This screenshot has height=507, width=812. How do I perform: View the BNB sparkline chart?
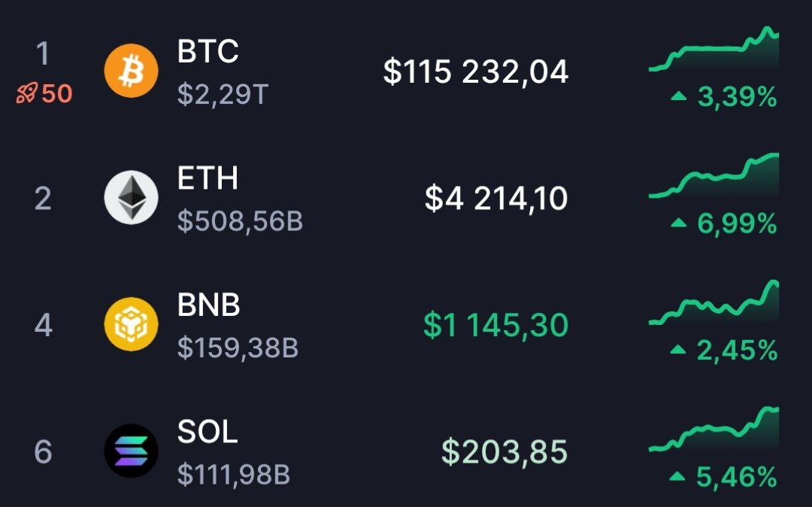[714, 304]
